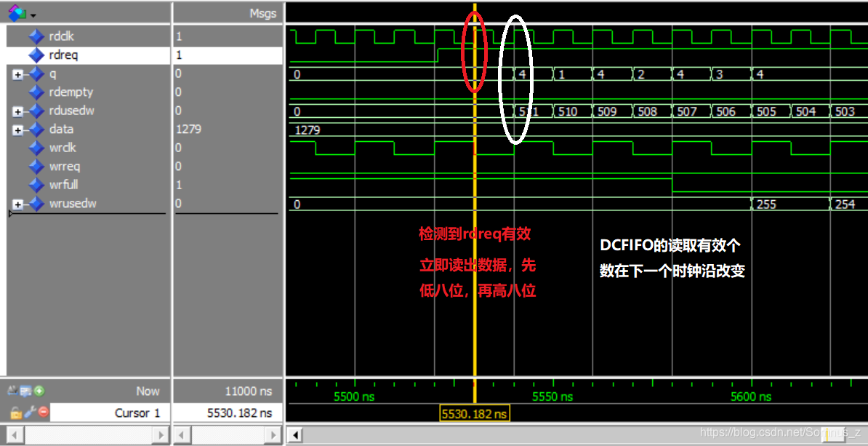Select the value cell of rdreq row
868x446 pixels.
(x=228, y=55)
